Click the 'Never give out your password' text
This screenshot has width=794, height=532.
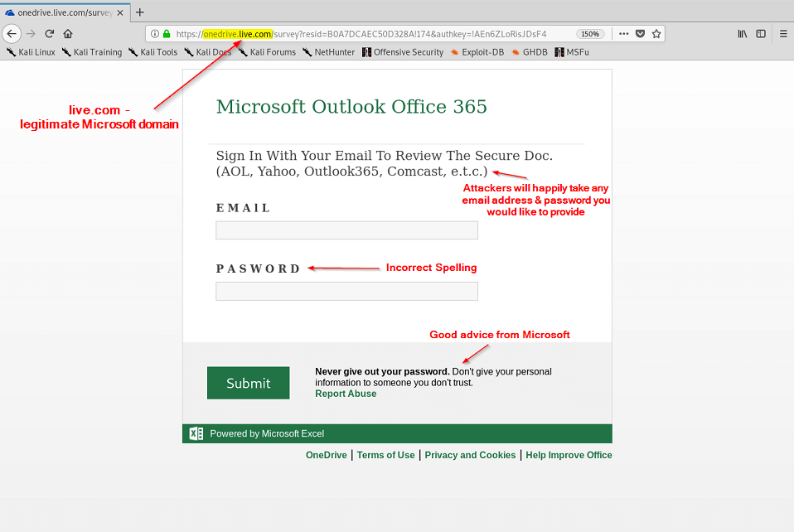point(382,371)
